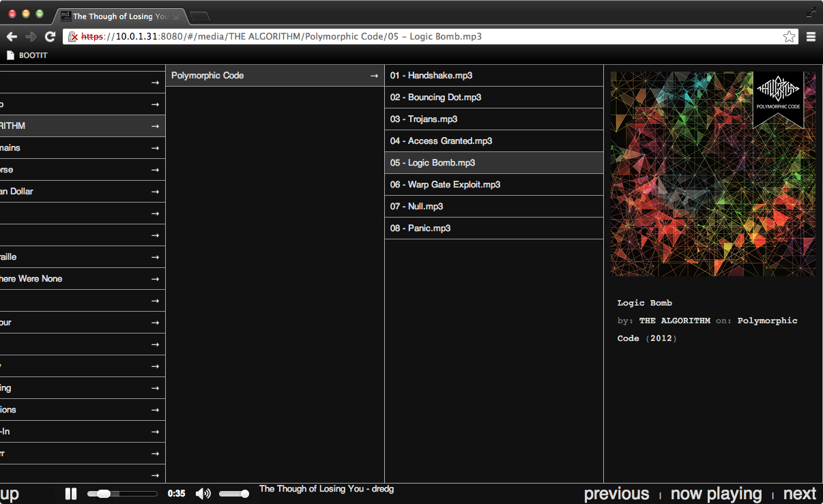Click the 'up' navigation button
This screenshot has width=823, height=504.
(x=10, y=494)
